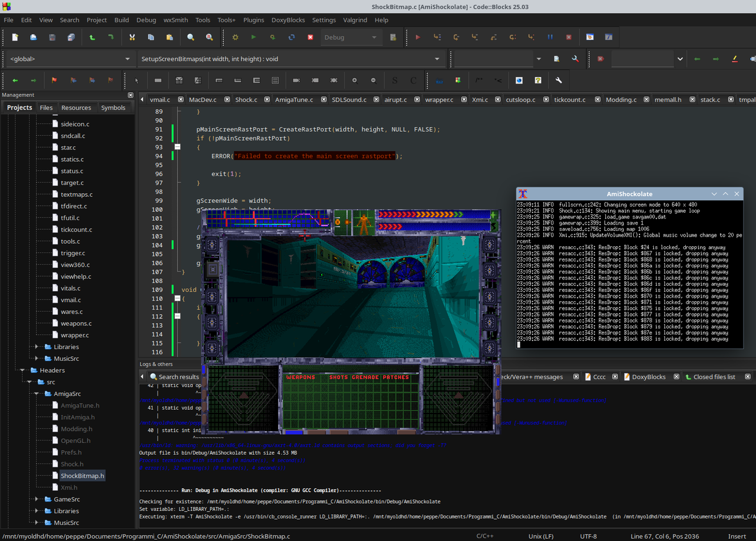Select ShockBitmap.h in project tree
The width and height of the screenshot is (756, 541).
tap(82, 476)
